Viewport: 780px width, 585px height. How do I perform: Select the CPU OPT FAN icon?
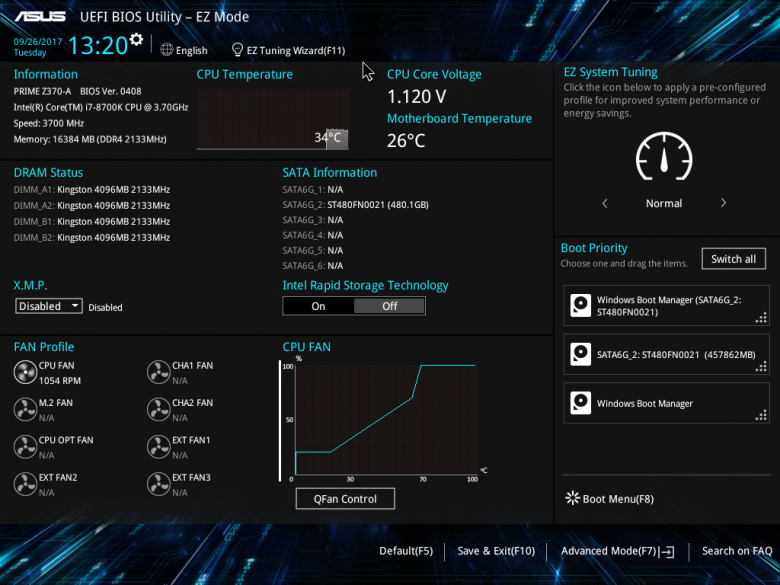tap(25, 447)
